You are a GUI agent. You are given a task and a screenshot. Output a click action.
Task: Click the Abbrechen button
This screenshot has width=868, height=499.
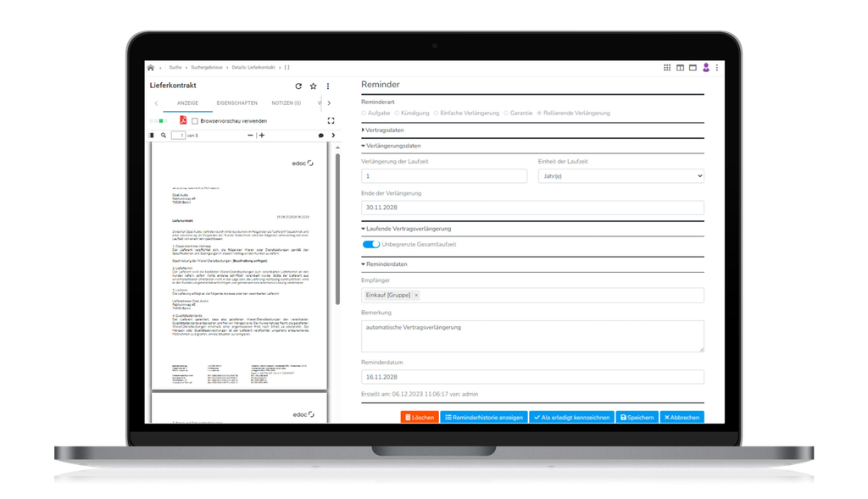point(682,417)
